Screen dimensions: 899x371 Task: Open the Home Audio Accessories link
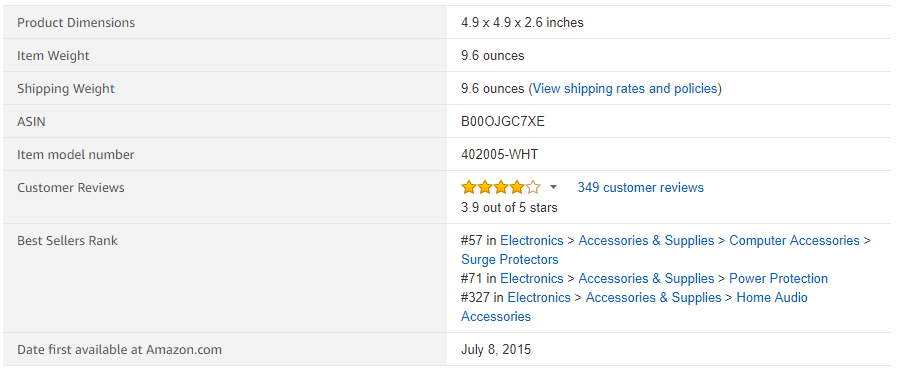634,307
